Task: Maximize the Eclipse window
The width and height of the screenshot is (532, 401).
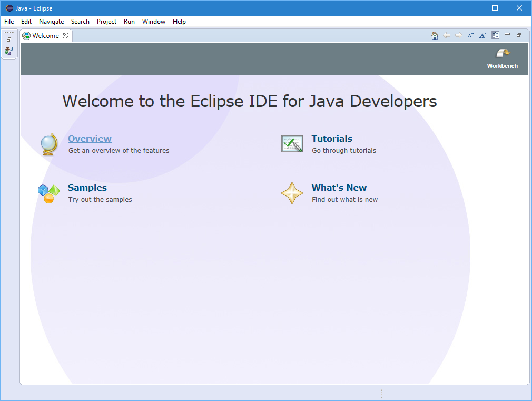Action: [495, 8]
